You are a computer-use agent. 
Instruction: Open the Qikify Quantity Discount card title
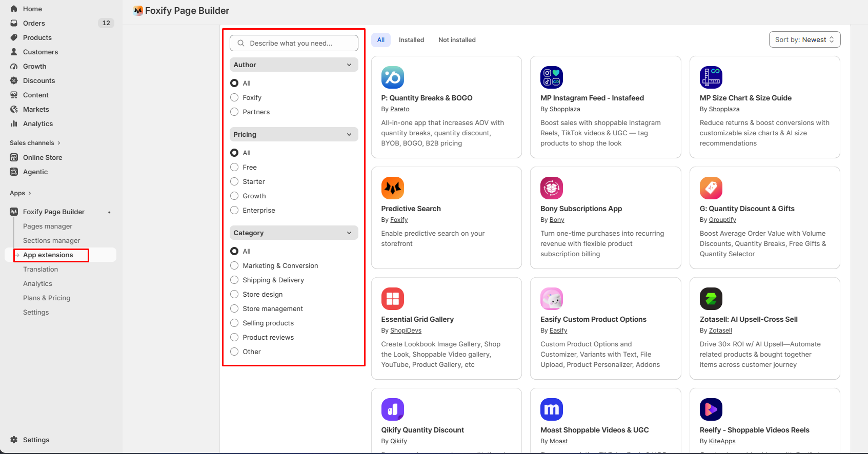coord(422,430)
